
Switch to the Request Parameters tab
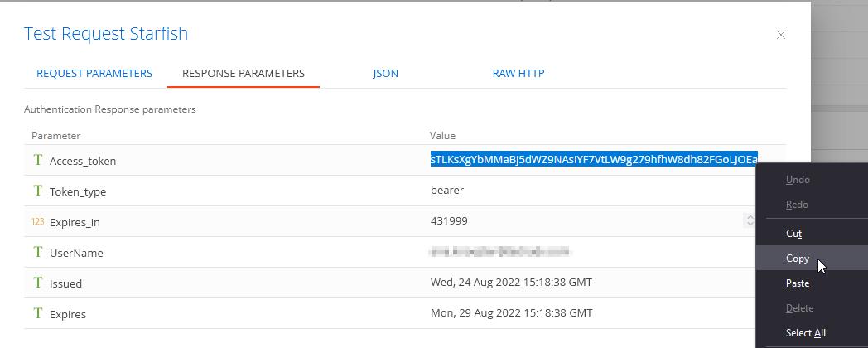click(94, 73)
